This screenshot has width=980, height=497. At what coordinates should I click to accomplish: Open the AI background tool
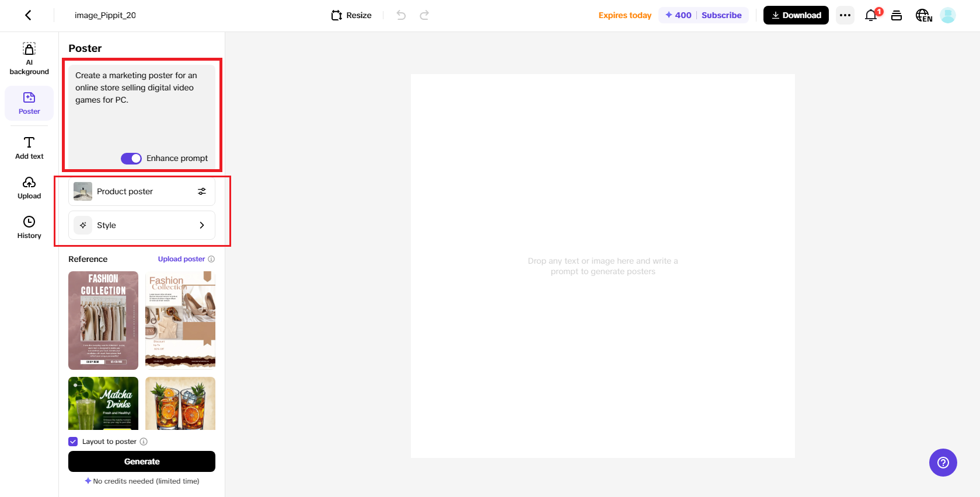29,58
